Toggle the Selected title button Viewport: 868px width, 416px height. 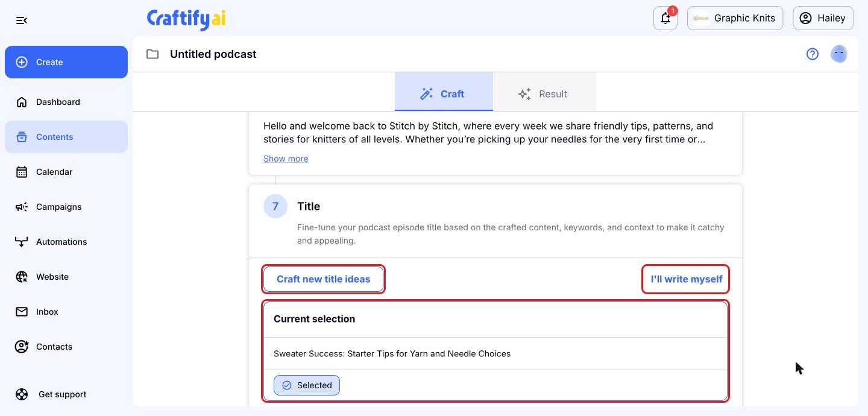tap(307, 385)
